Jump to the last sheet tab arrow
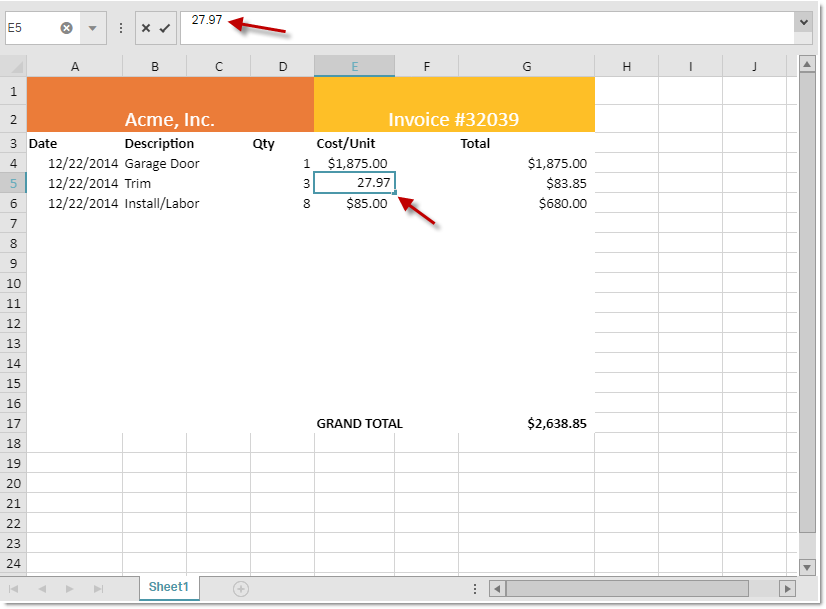 (x=98, y=589)
